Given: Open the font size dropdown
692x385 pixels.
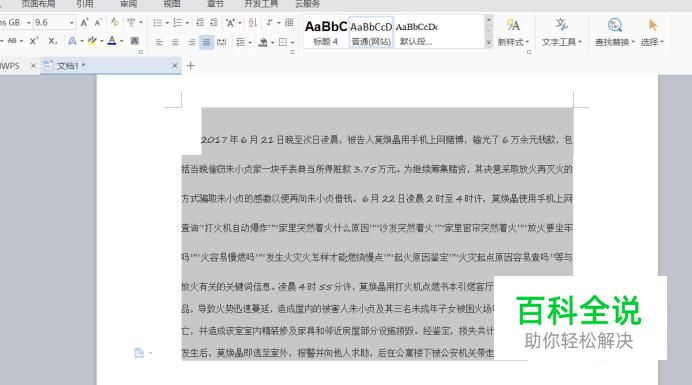Looking at the screenshot, I should [x=71, y=23].
